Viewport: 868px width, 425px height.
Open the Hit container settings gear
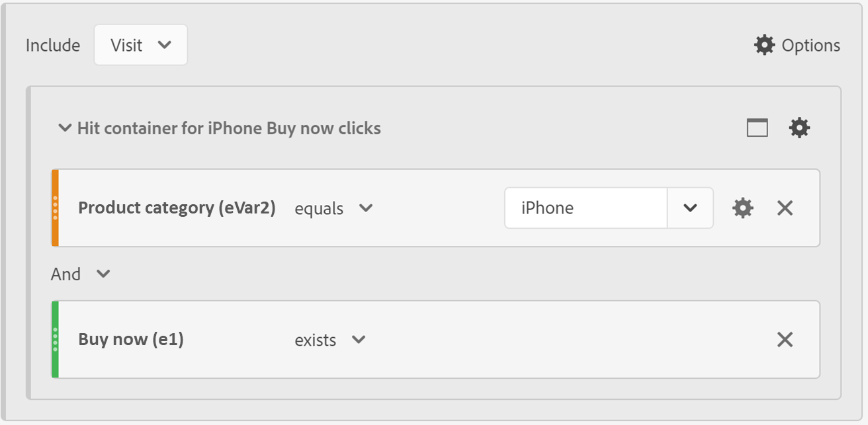coord(799,127)
